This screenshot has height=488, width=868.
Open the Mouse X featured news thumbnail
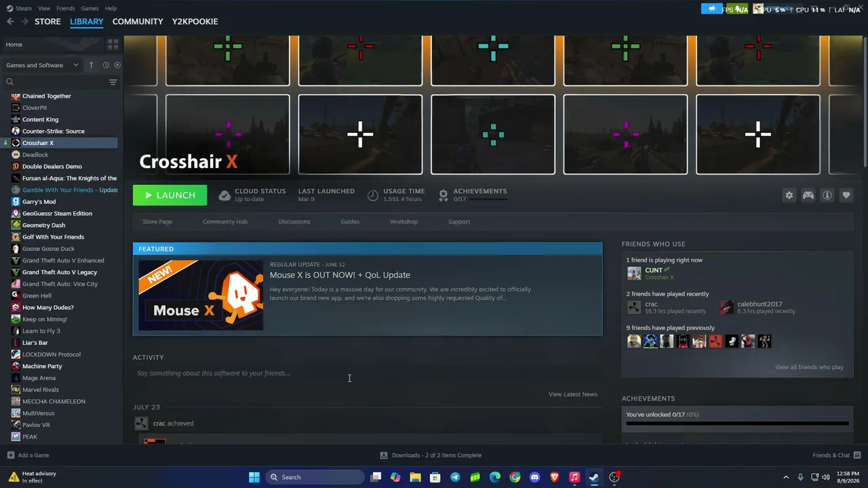[x=201, y=296]
